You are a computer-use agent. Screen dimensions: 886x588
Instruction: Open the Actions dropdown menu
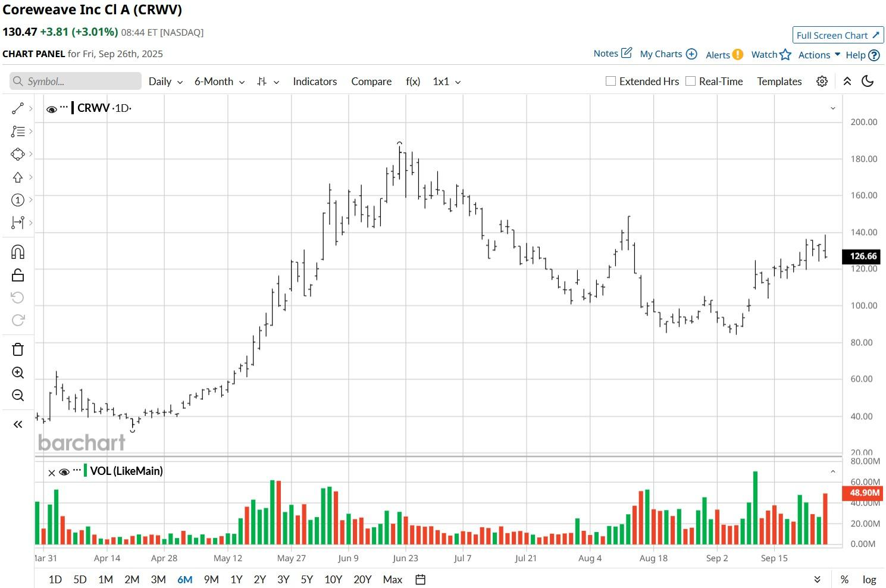[x=819, y=55]
